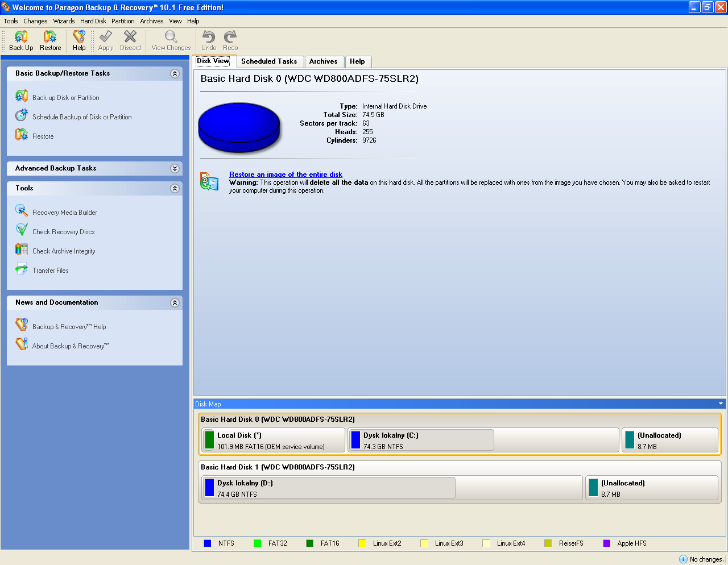The width and height of the screenshot is (728, 565).
Task: Click the Basic Hard Disk 1 header
Action: (278, 467)
